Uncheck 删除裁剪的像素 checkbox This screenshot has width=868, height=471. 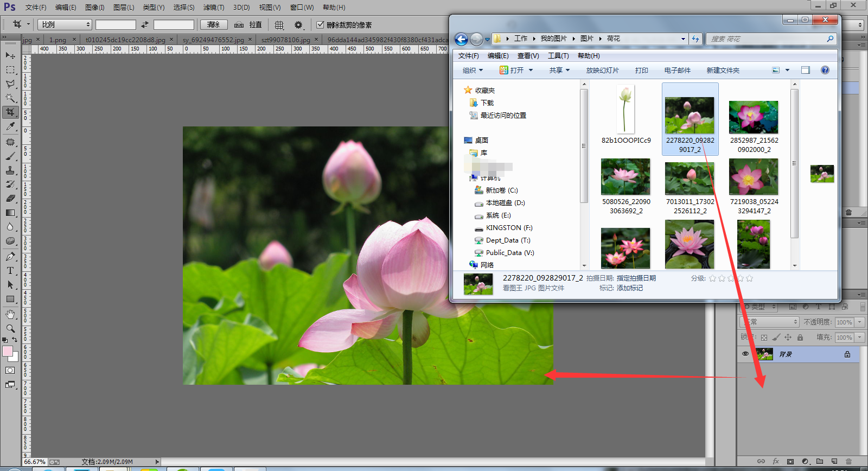click(x=320, y=25)
